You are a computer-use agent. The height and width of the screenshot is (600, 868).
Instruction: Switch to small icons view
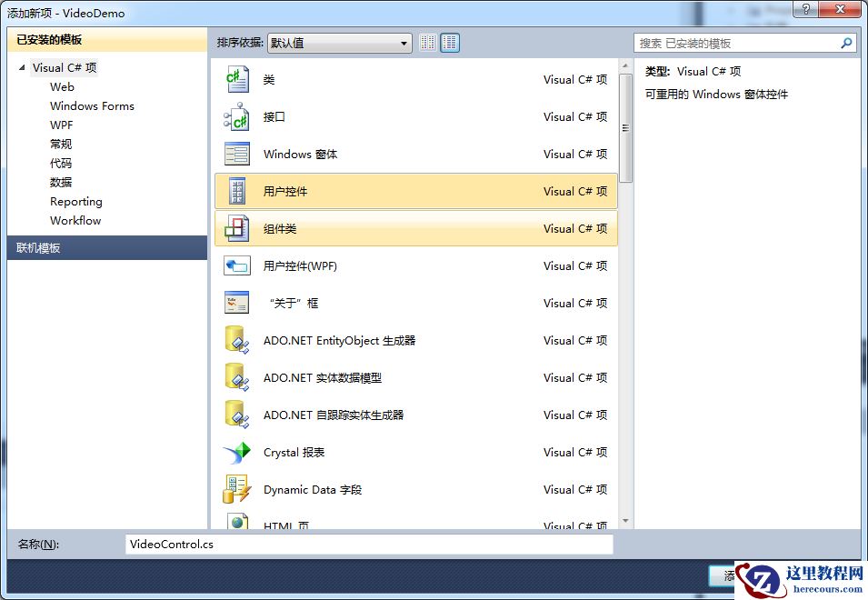(428, 43)
